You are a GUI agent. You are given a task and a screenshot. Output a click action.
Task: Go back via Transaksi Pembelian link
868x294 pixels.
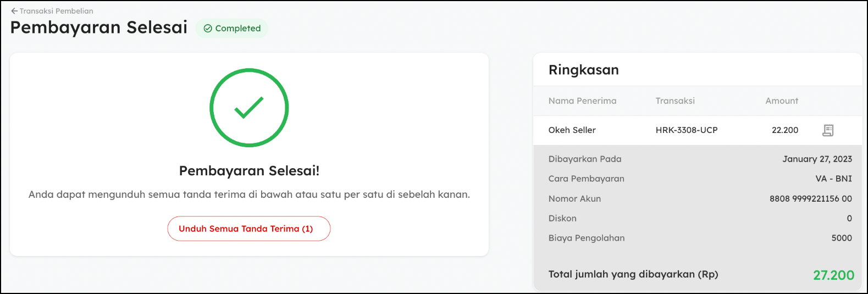click(56, 11)
